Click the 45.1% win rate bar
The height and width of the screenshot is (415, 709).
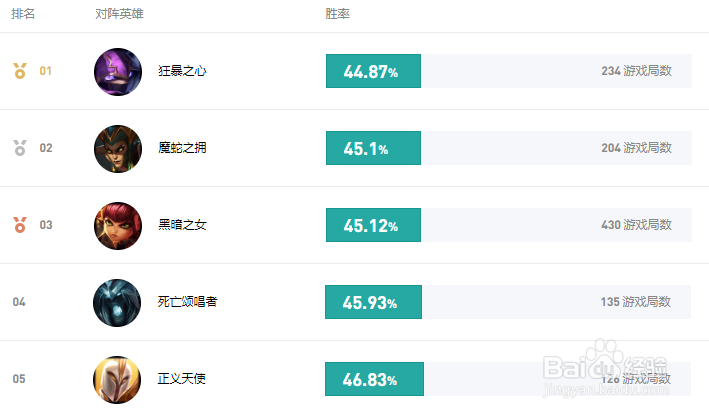pyautogui.click(x=373, y=148)
